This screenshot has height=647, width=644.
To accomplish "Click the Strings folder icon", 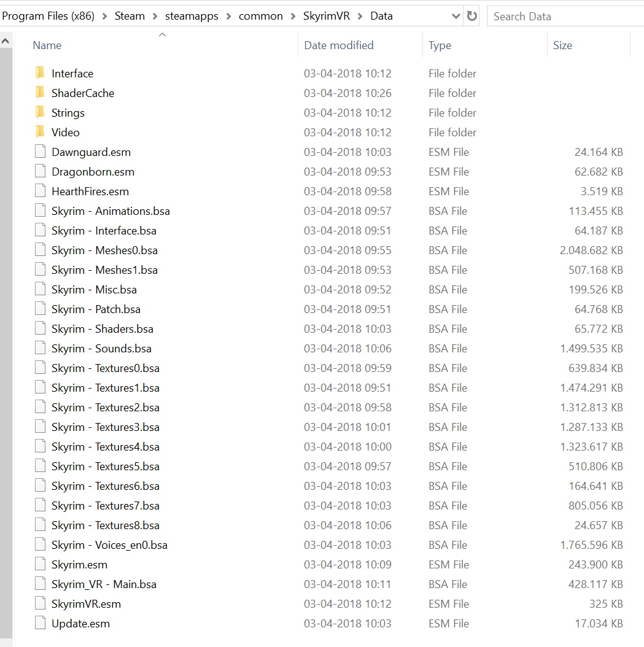I will (40, 112).
